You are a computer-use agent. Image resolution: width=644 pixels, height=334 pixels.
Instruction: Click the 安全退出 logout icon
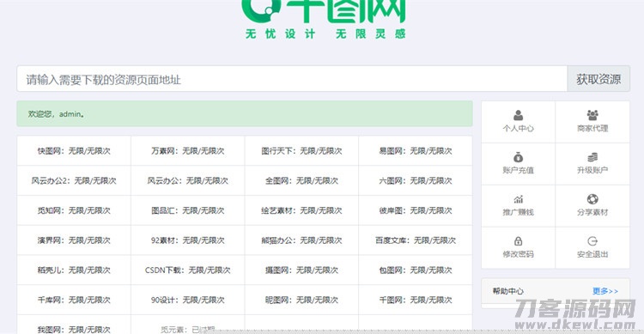tap(592, 240)
